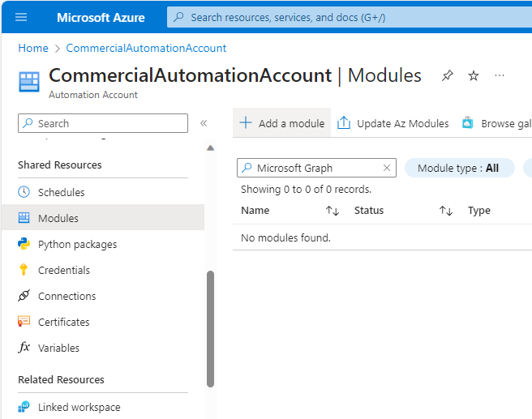Viewport: 532px width, 419px height.
Task: Click the Related Resources section heading
Action: pos(61,379)
